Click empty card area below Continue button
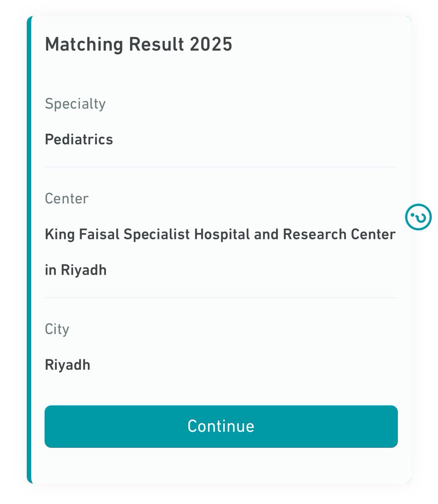 click(221, 465)
